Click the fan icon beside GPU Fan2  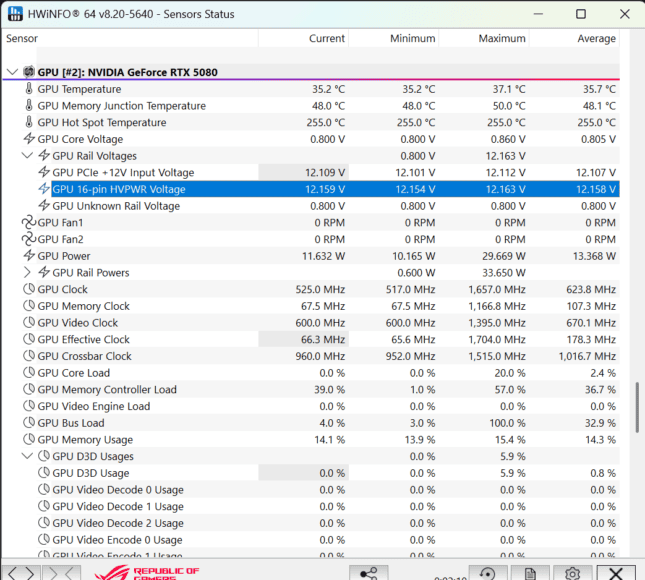point(28,239)
